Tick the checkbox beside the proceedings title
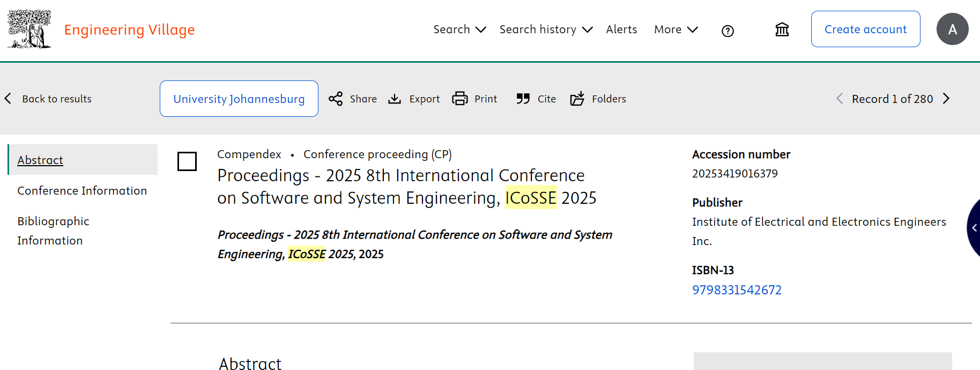 [187, 161]
